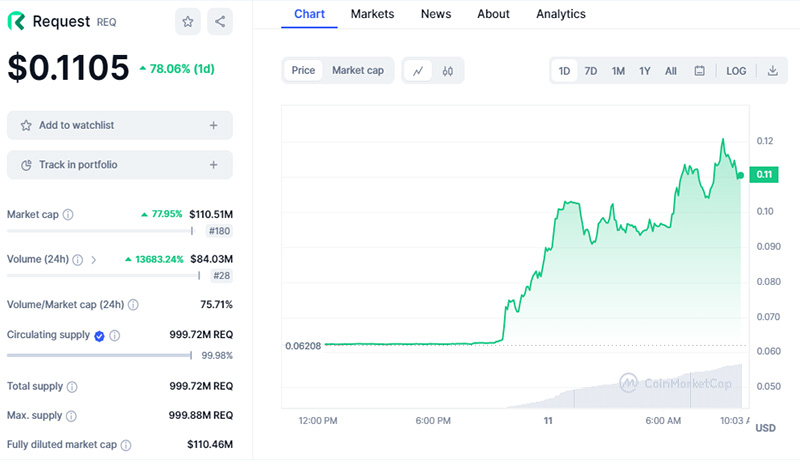Click the Fully diluted market cap info icon
The image size is (800, 460).
[x=126, y=445]
